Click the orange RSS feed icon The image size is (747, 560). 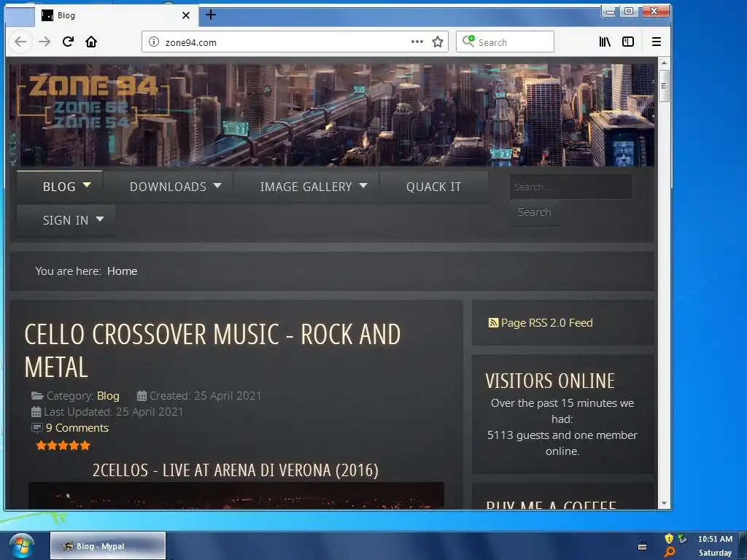pos(494,323)
